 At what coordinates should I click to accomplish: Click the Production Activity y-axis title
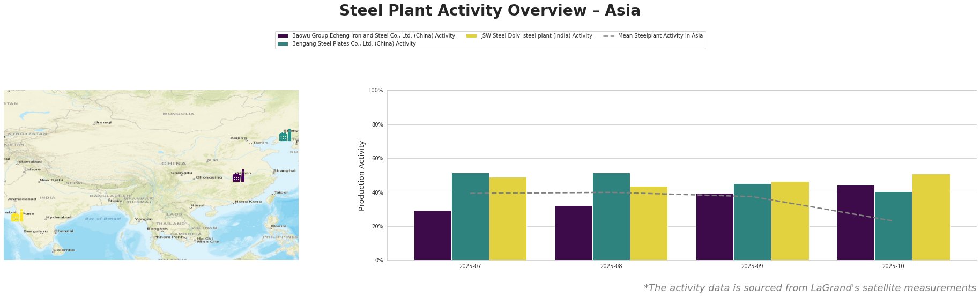point(362,175)
